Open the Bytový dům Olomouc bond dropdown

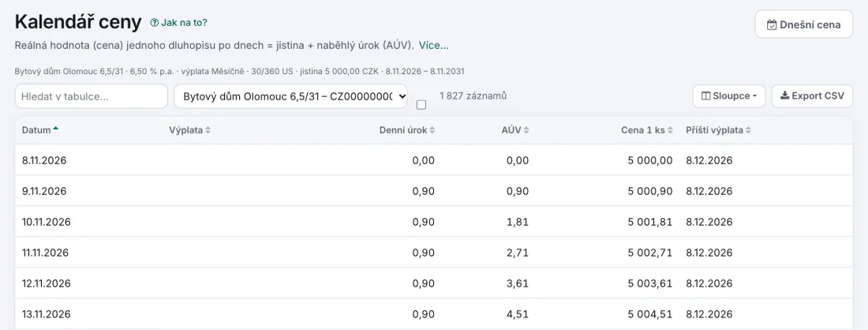pos(290,96)
